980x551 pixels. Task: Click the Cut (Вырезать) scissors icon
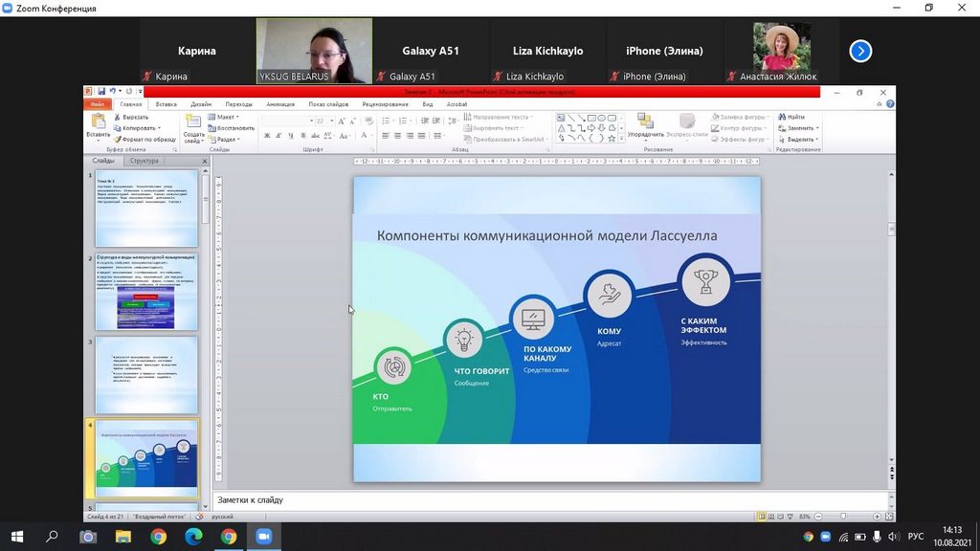pos(117,117)
